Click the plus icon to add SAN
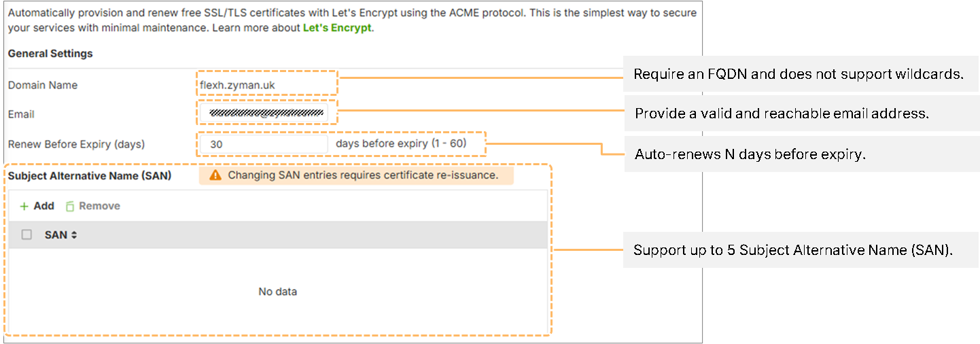 click(24, 206)
